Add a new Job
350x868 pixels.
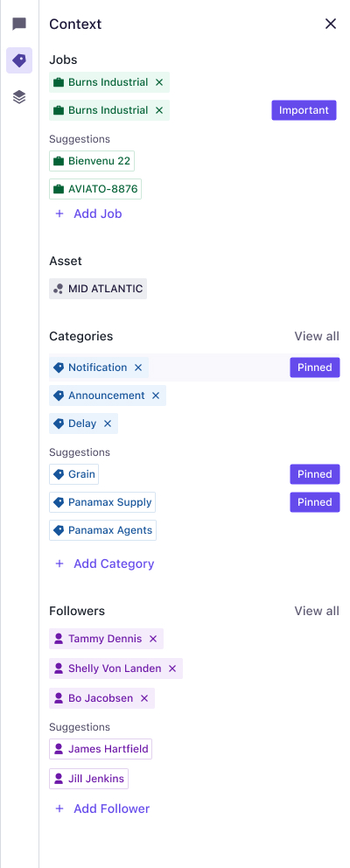88,213
